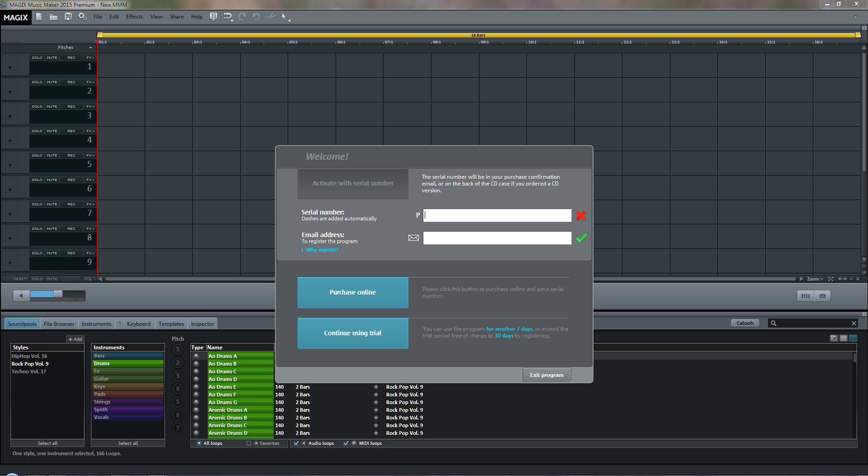Expand track 2 with plus button
Viewport: 868px width, 476px height.
(x=10, y=92)
